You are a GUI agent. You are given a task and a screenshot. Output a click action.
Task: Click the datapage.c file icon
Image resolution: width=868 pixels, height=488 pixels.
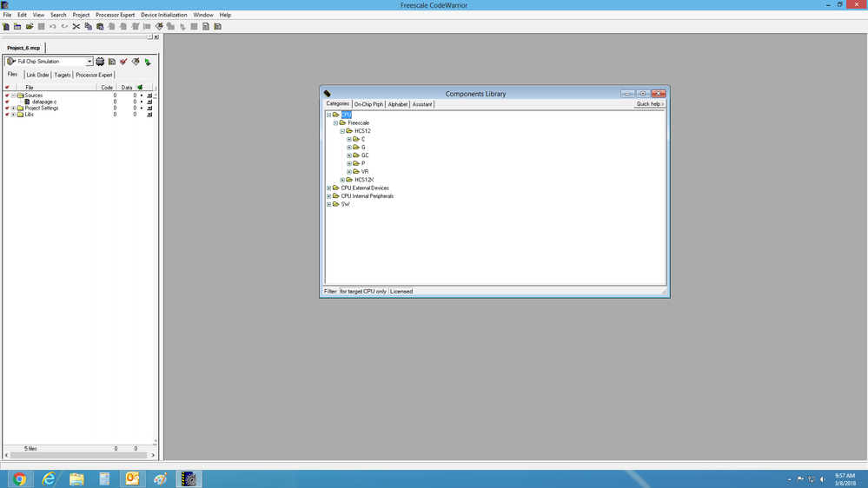coord(27,102)
